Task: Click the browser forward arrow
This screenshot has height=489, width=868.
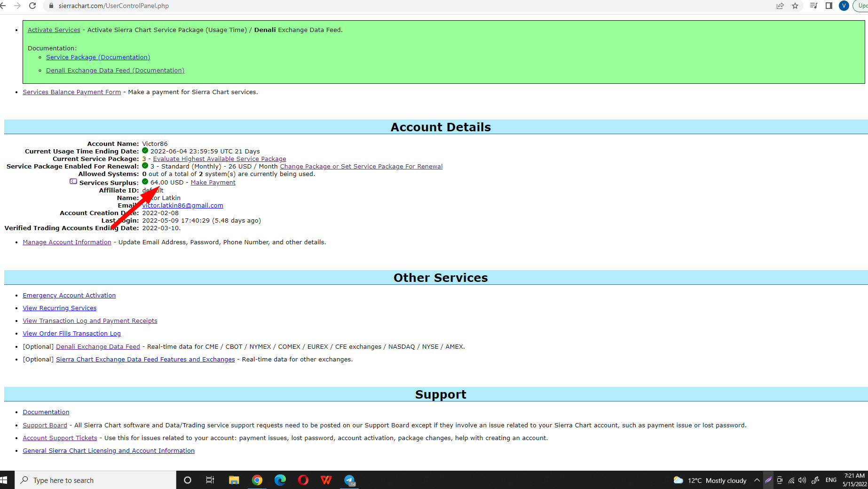Action: click(17, 6)
